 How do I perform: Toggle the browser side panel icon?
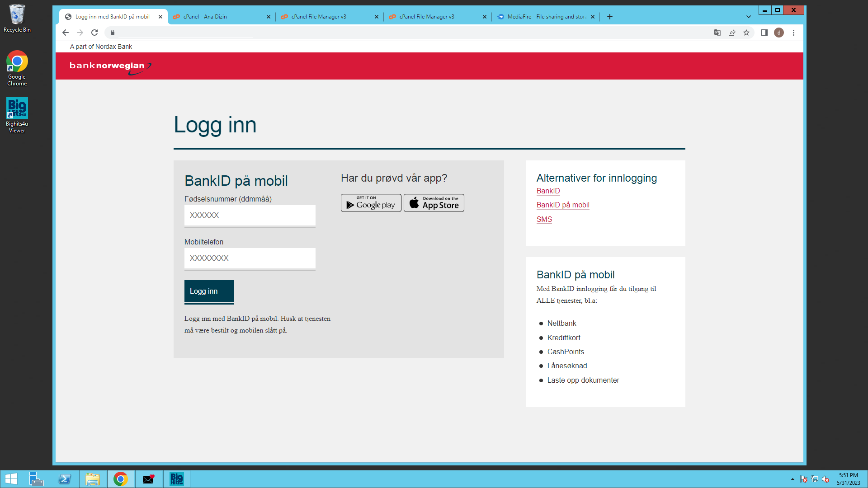click(764, 33)
